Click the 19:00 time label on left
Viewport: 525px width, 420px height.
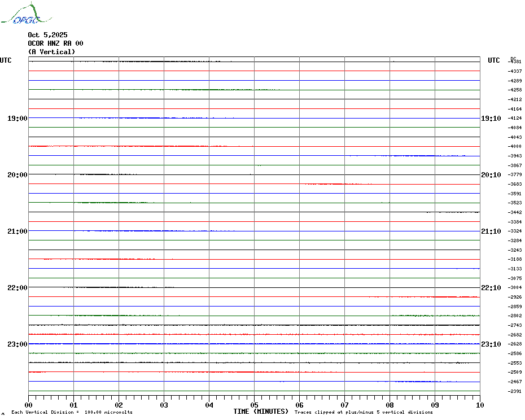[x=17, y=119]
